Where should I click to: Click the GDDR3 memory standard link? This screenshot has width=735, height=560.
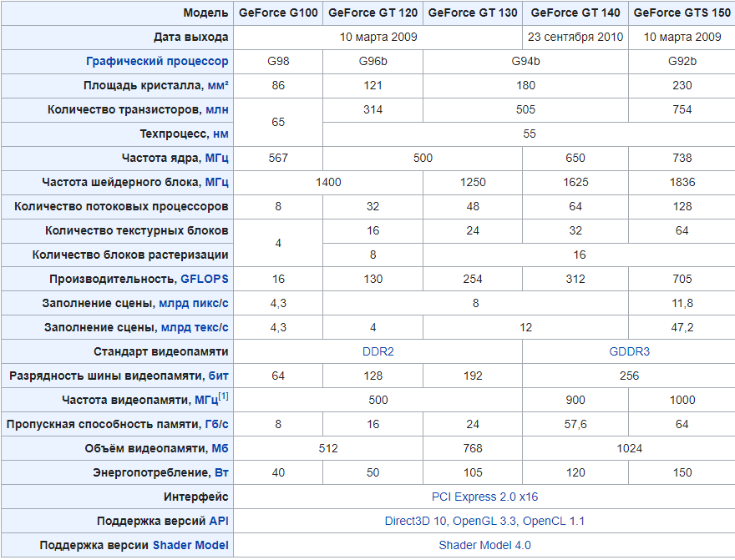pos(629,351)
